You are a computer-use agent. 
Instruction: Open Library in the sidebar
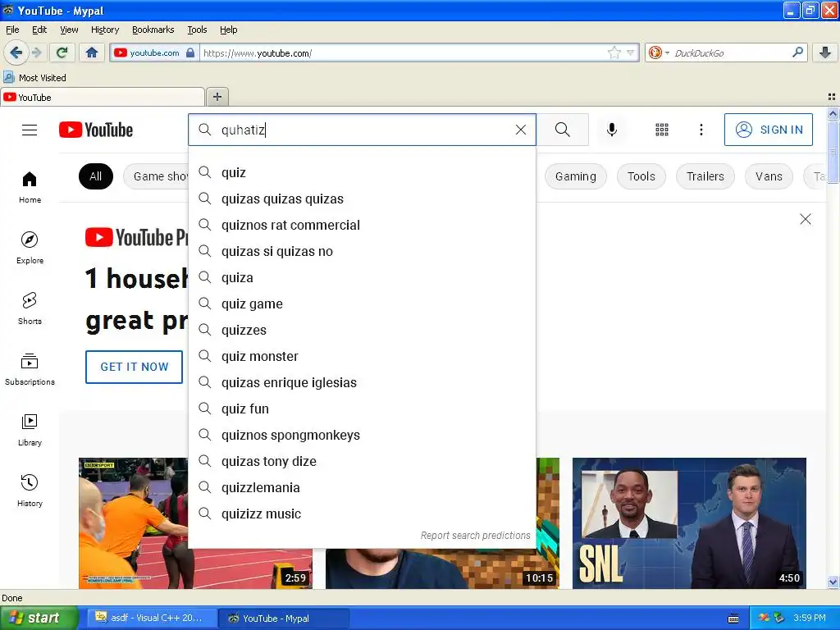(x=30, y=430)
